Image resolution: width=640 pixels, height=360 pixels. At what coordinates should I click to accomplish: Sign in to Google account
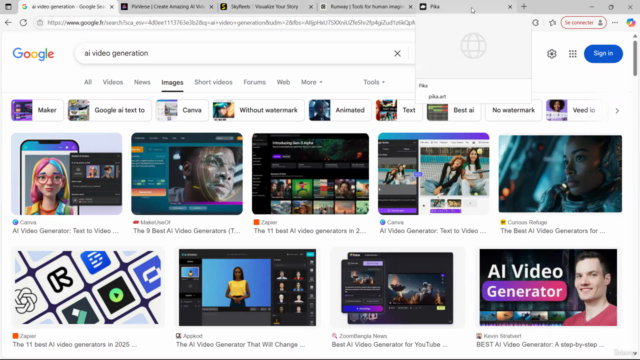pyautogui.click(x=603, y=53)
